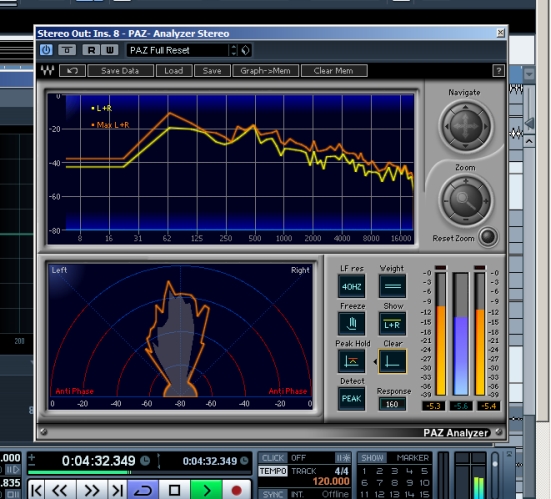Click the green Play button
The image size is (551, 499).
click(x=206, y=490)
